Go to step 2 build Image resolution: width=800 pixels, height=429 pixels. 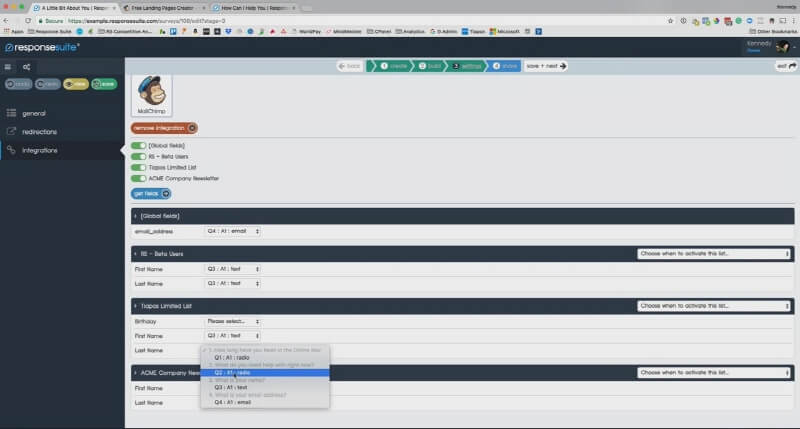point(430,66)
